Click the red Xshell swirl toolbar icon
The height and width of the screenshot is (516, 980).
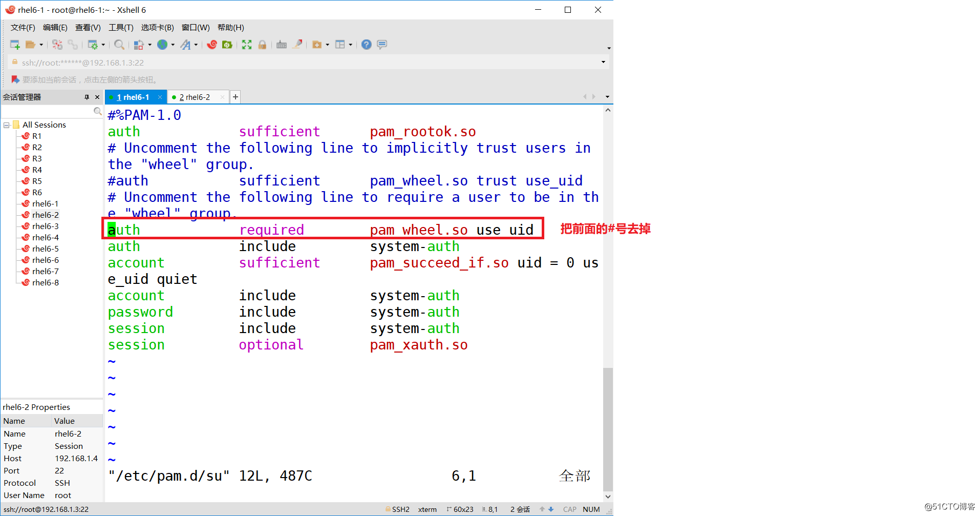[212, 45]
